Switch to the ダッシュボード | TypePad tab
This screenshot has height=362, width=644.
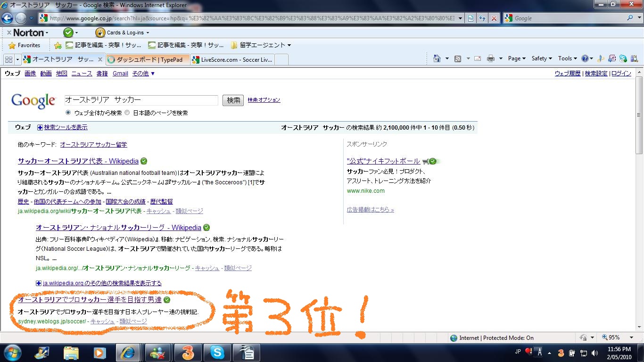pyautogui.click(x=148, y=59)
